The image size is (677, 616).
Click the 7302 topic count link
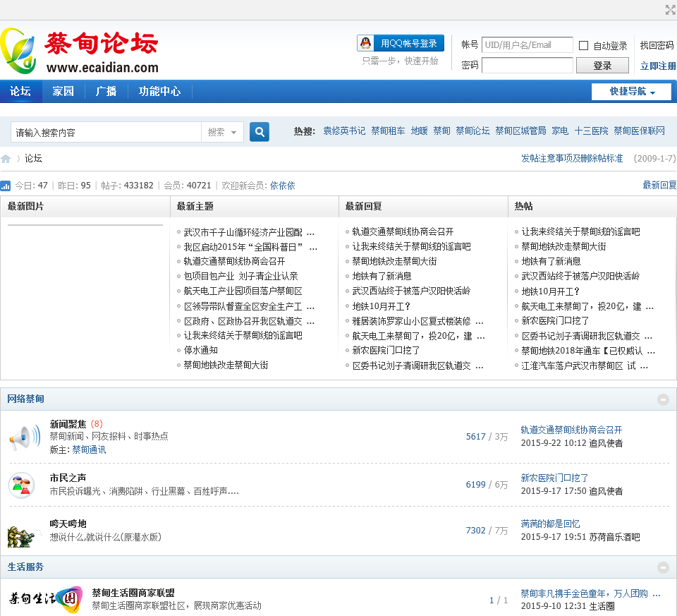point(476,531)
